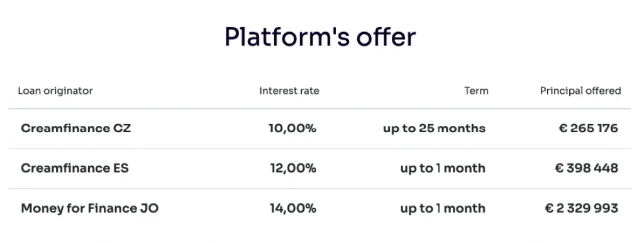Select the 10,00% interest rate cell
Viewport: 644px width, 243px height.
tap(292, 128)
